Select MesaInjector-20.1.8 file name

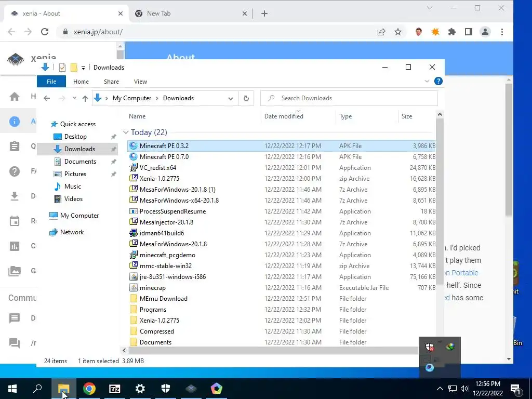click(166, 222)
